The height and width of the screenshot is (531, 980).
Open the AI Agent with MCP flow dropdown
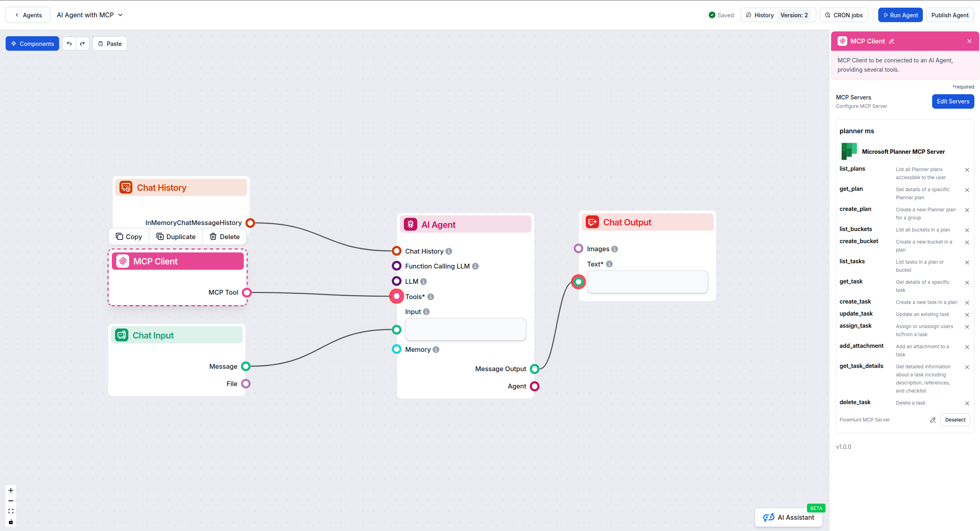coord(120,15)
